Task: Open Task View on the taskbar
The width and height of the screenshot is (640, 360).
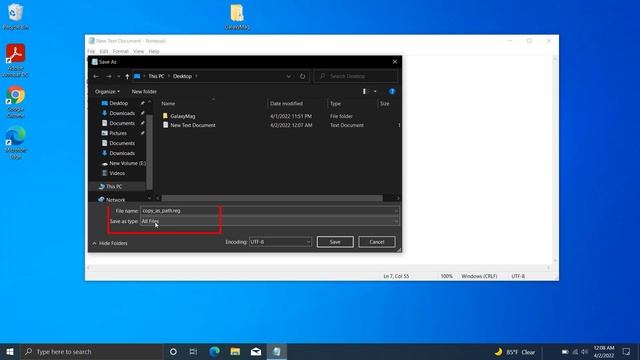Action: (193, 351)
